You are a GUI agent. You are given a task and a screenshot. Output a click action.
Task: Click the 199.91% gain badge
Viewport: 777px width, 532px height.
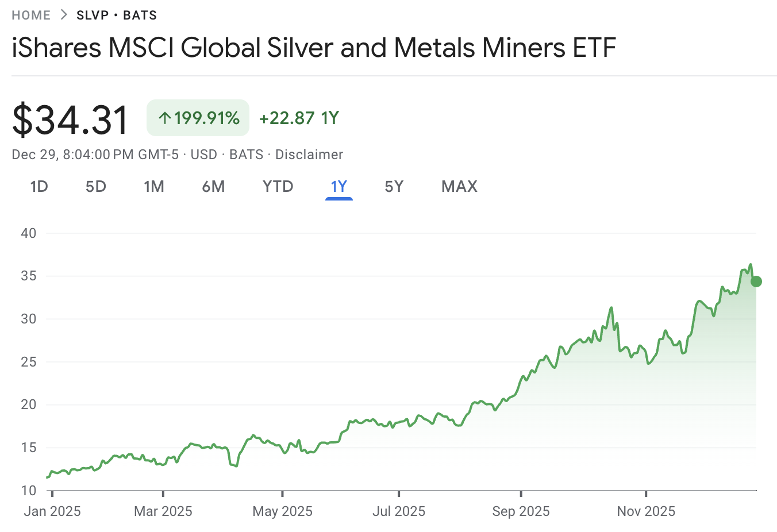(x=198, y=118)
